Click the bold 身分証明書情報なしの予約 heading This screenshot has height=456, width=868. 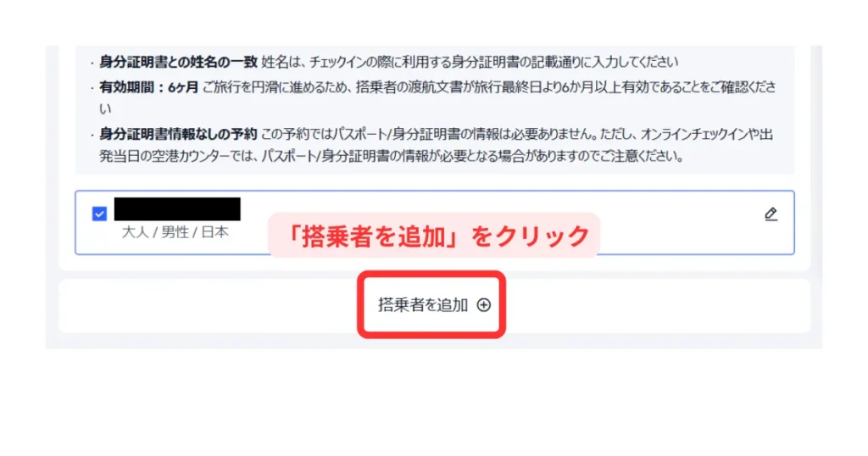178,134
